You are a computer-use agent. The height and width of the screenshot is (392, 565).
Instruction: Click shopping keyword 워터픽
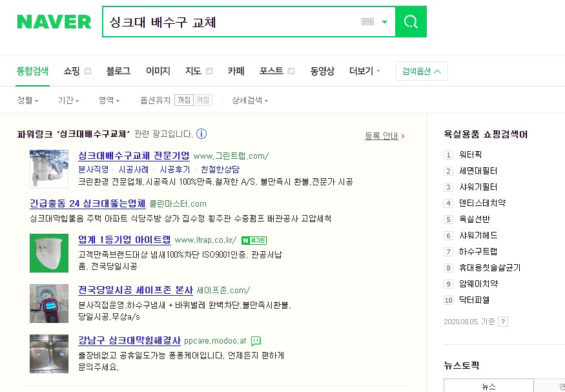(x=470, y=155)
